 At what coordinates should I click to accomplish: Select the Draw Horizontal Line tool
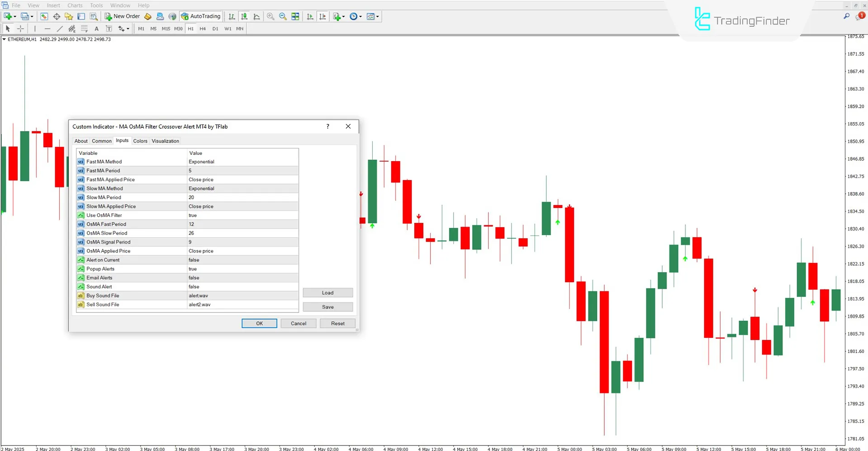[x=47, y=29]
